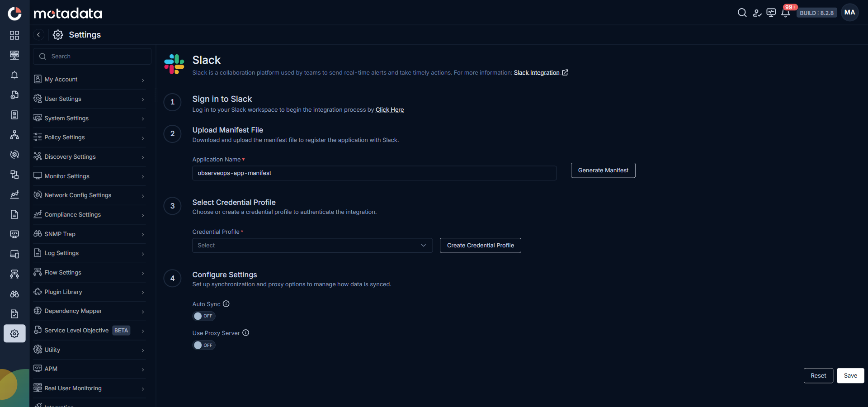868x407 pixels.
Task: Expand SNMP Trap using its chevron
Action: point(143,234)
